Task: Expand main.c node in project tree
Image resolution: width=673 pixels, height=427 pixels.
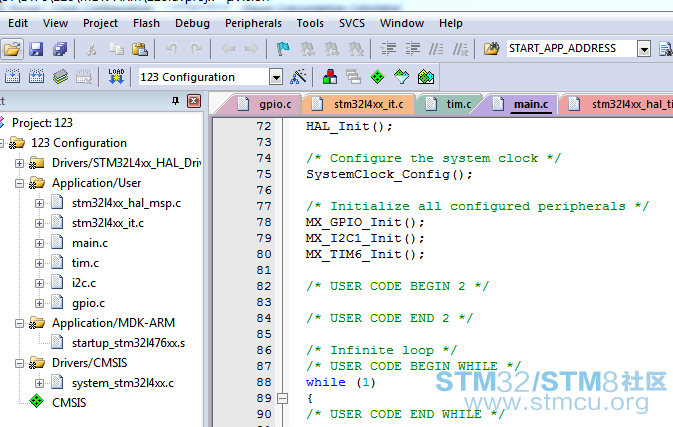Action: (39, 243)
